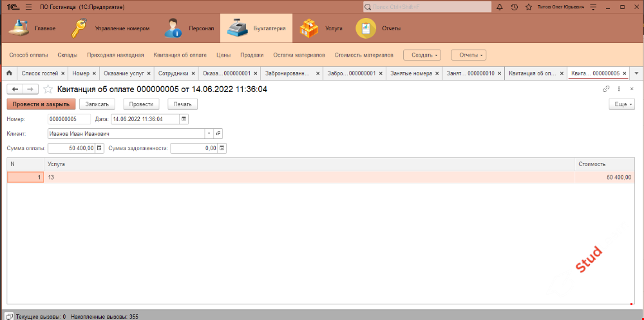
Task: Switch to the Список гостей tab
Action: 40,73
